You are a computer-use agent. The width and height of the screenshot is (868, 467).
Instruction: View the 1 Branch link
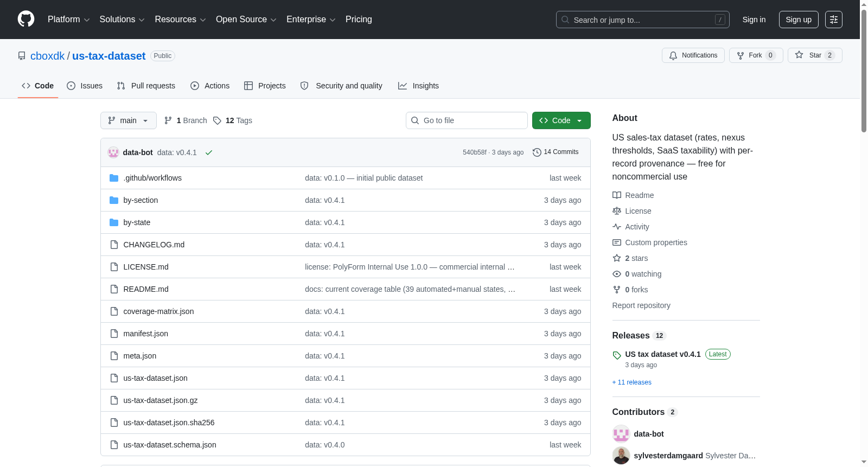click(x=186, y=120)
